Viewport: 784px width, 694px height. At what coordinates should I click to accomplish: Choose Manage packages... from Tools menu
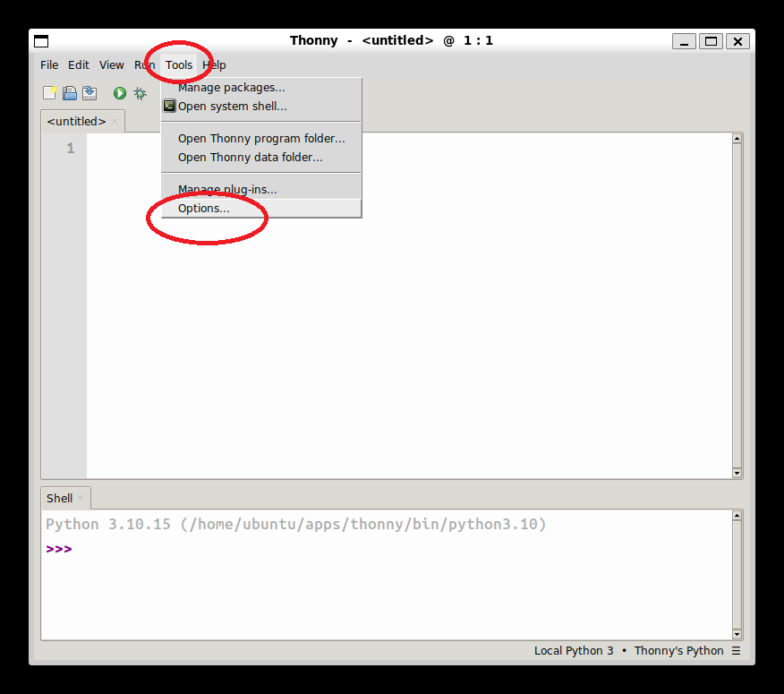261,88
